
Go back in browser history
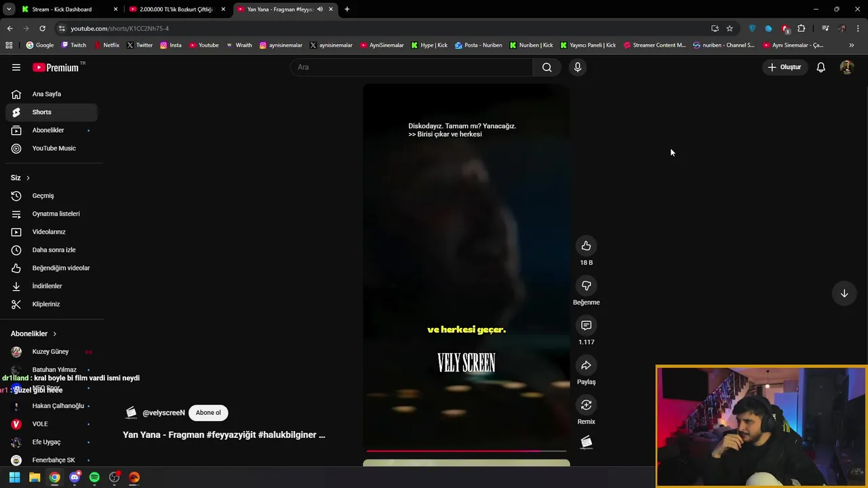point(9,28)
